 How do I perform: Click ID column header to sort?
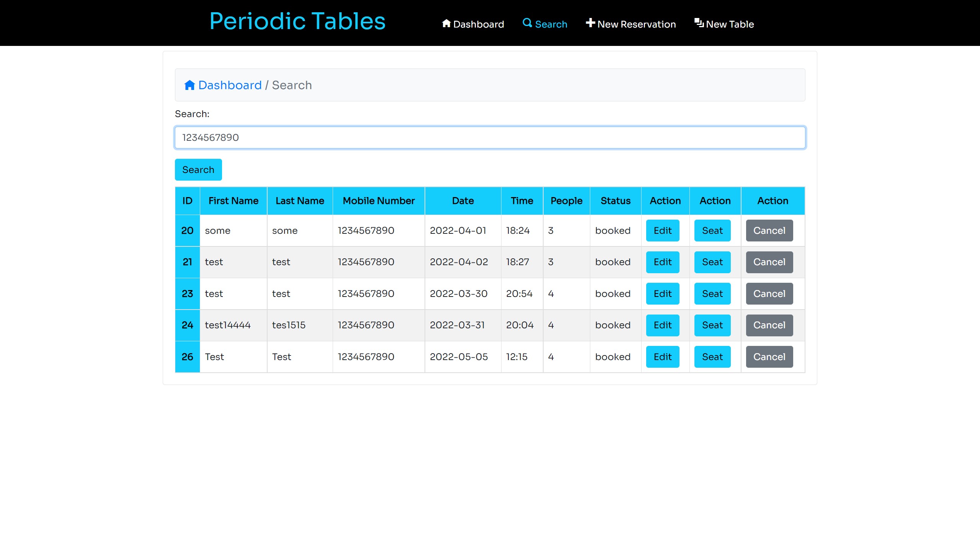point(187,201)
